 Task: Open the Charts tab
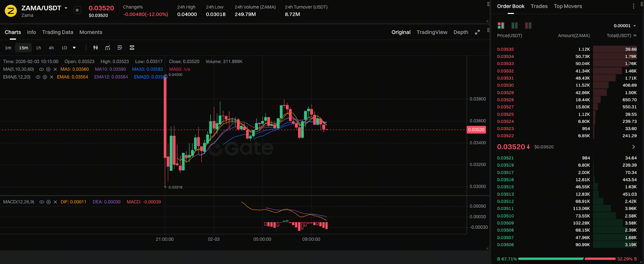[x=13, y=32]
